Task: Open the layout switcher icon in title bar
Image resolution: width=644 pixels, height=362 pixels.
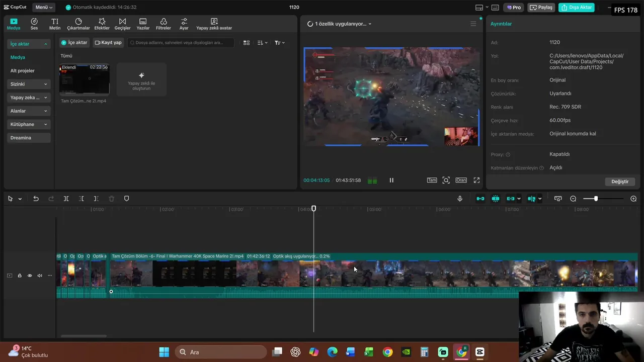Action: pyautogui.click(x=479, y=8)
